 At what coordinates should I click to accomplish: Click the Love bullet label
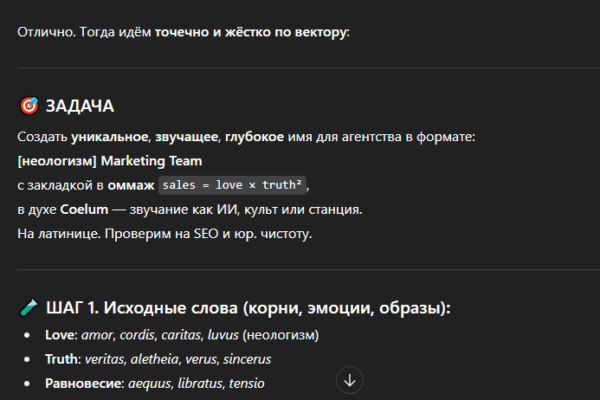(61, 335)
